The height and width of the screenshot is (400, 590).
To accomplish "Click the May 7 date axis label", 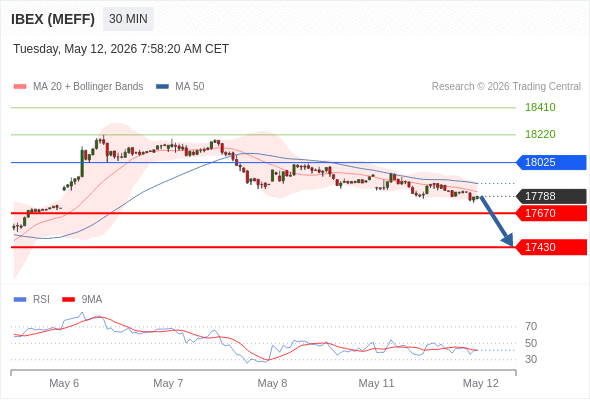I will coord(168,383).
